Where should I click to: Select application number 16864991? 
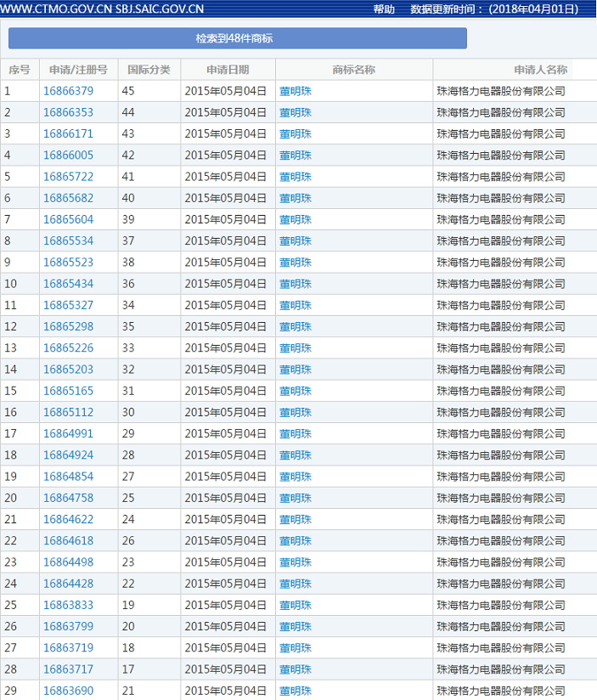click(68, 433)
